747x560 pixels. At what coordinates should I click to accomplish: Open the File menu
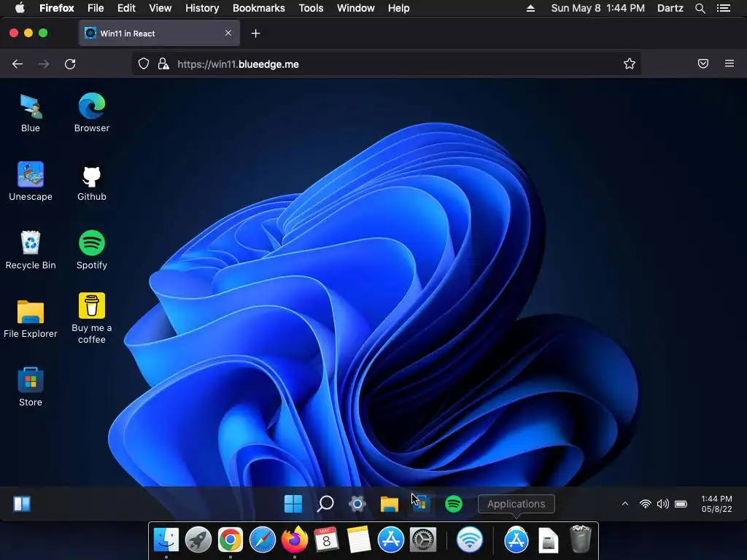[x=96, y=8]
